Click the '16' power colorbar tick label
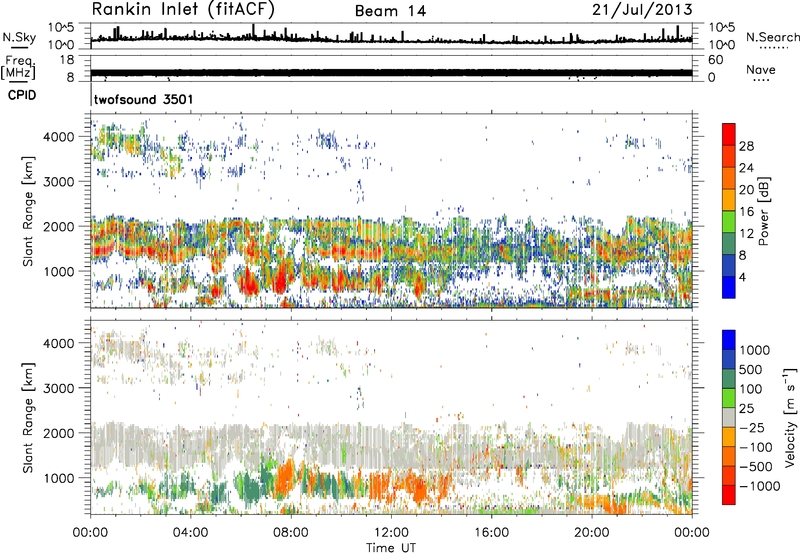 click(x=746, y=212)
